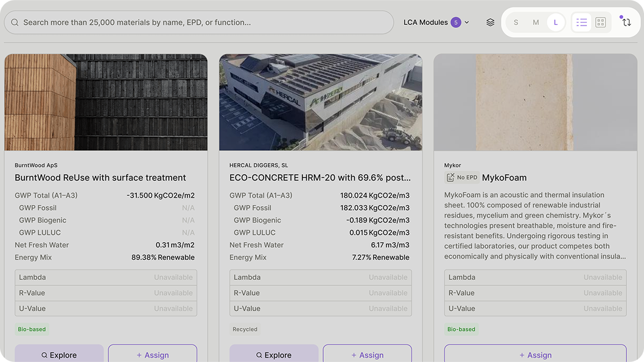Click MykoFoam description paragraph

[535, 225]
